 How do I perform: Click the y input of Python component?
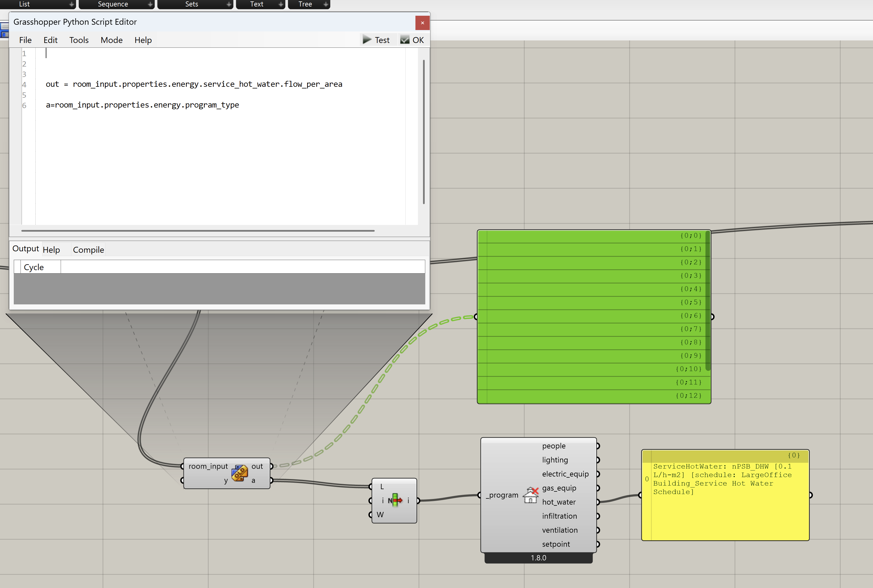[x=226, y=481]
